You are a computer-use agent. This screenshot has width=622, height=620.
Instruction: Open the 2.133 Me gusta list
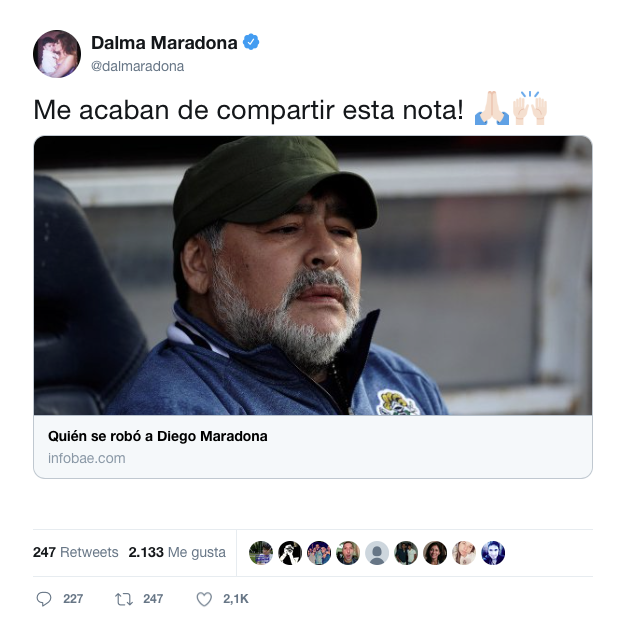(x=177, y=552)
